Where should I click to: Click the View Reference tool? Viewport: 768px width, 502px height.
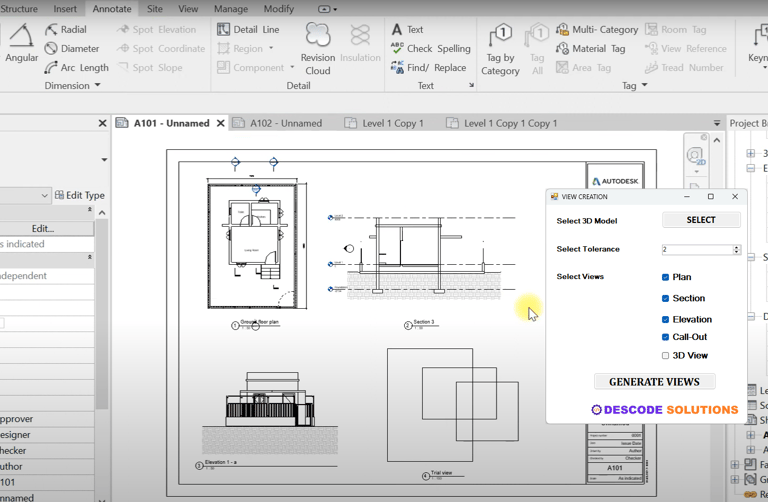685,48
